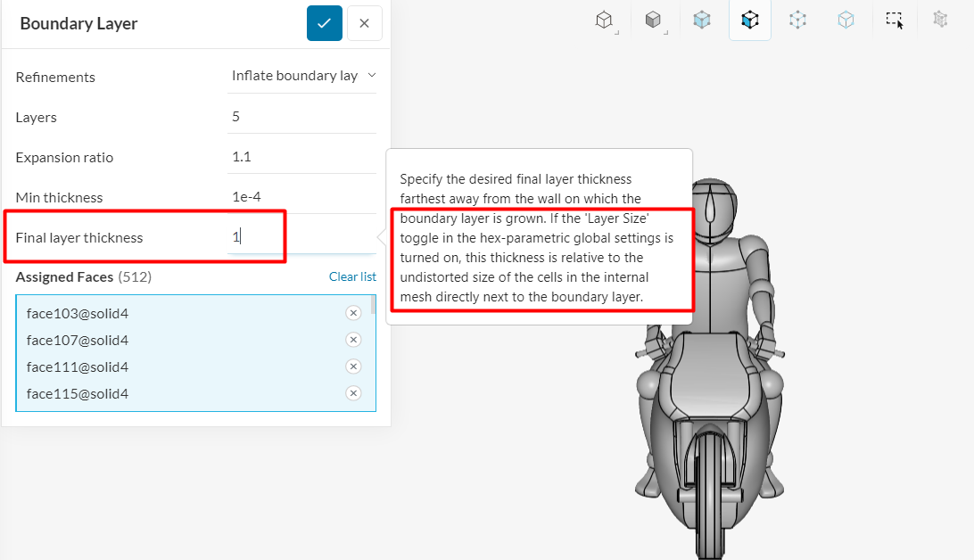This screenshot has height=560, width=974.
Task: Select face115@solid4 in the list
Action: [78, 393]
